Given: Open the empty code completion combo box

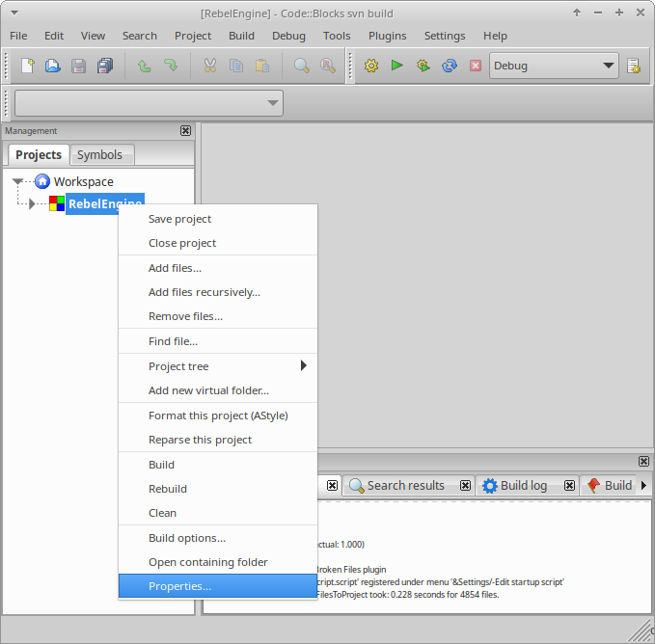Looking at the screenshot, I should [149, 103].
